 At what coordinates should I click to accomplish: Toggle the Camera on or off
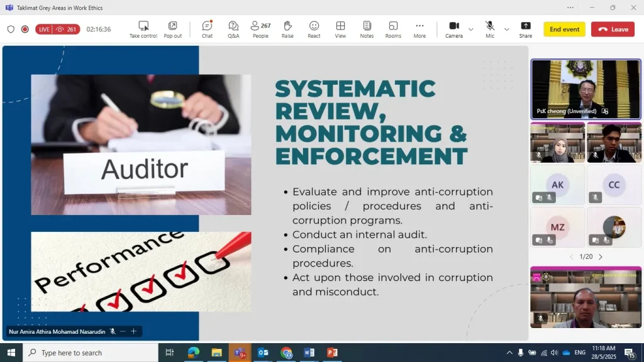[454, 29]
